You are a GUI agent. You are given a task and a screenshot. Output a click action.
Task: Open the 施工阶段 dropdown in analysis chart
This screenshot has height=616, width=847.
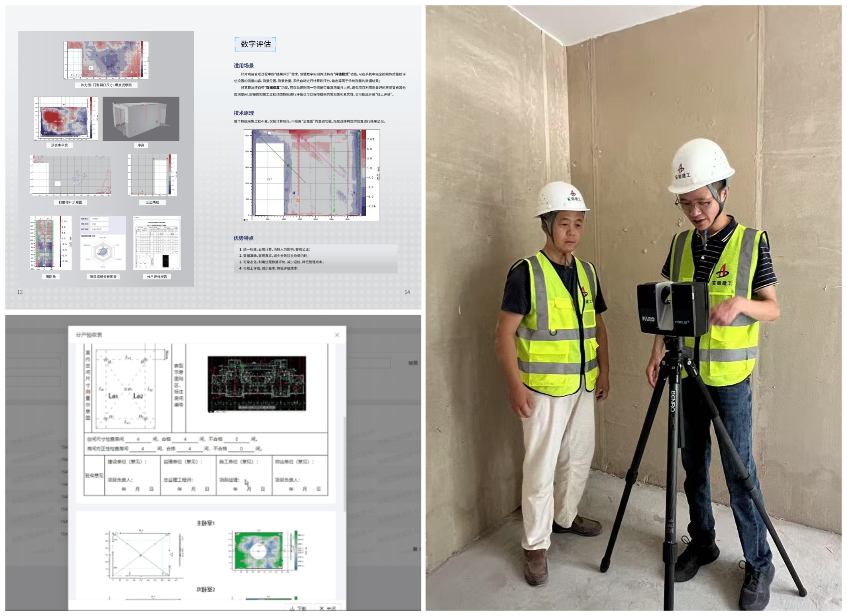coord(100,229)
